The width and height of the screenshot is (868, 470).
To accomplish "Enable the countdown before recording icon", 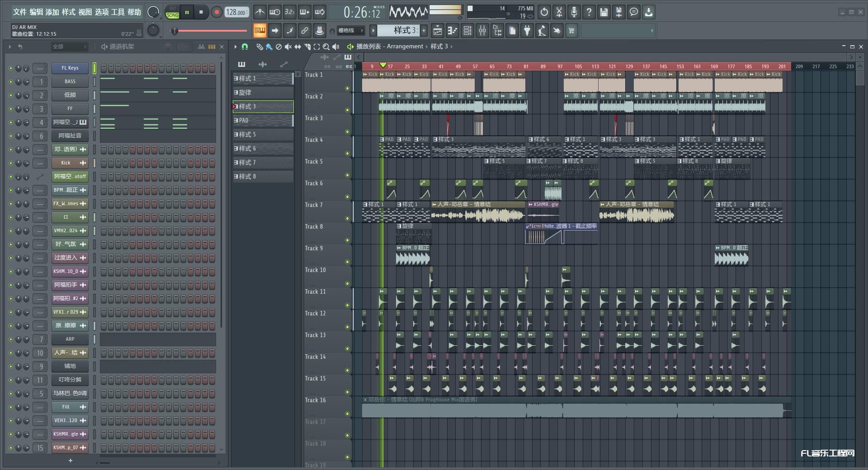I will pyautogui.click(x=289, y=12).
